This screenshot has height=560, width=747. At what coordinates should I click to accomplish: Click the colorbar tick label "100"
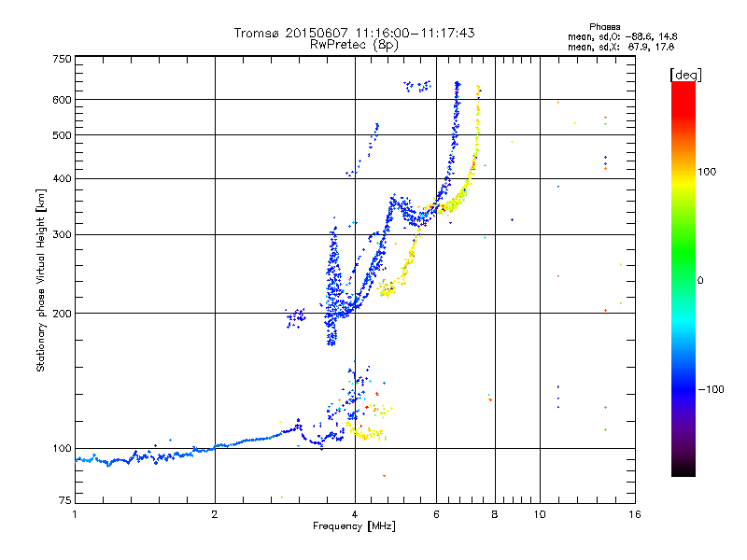707,172
